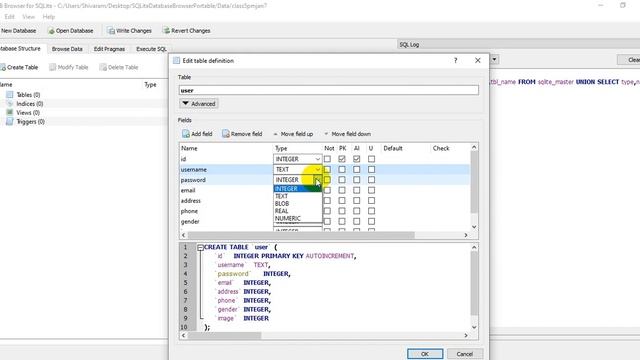Enable PK for the email field

tap(342, 190)
